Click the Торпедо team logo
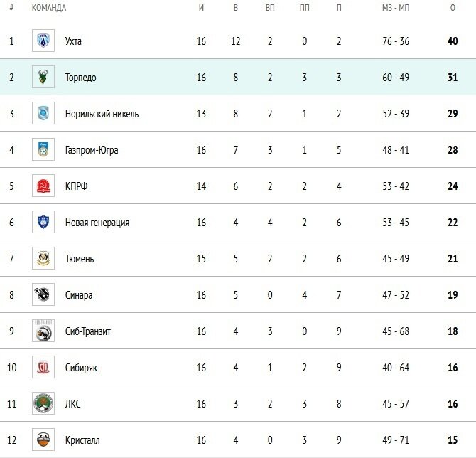Screen dimensions: 476x458 click(x=43, y=78)
